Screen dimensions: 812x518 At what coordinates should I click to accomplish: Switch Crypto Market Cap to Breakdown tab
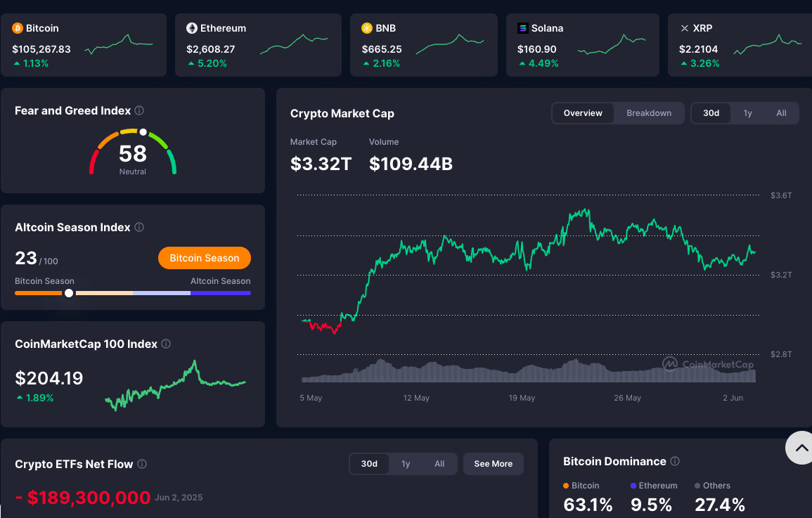tap(649, 113)
